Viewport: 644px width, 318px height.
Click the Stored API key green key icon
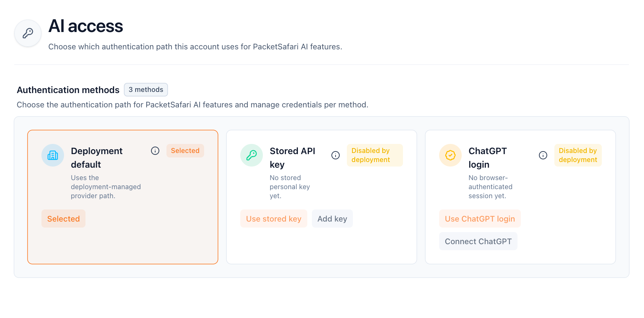tap(252, 155)
